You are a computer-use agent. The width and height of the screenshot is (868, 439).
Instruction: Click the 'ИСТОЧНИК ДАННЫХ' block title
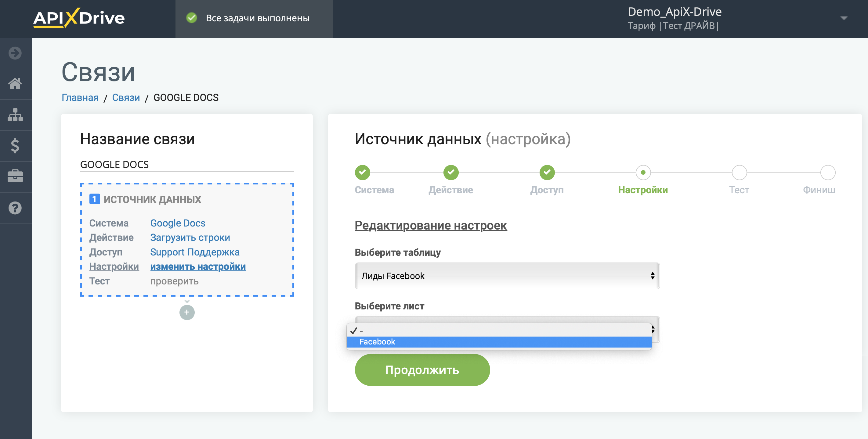point(152,199)
